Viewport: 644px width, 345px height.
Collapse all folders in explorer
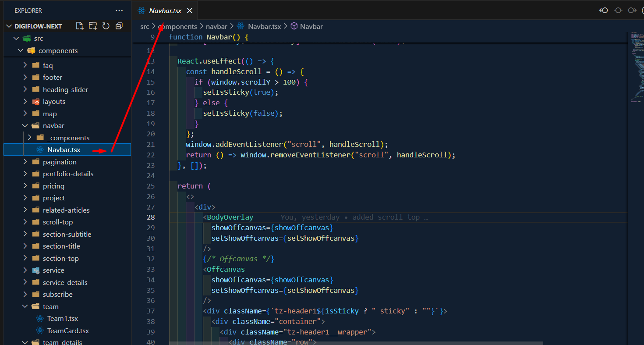(x=119, y=26)
